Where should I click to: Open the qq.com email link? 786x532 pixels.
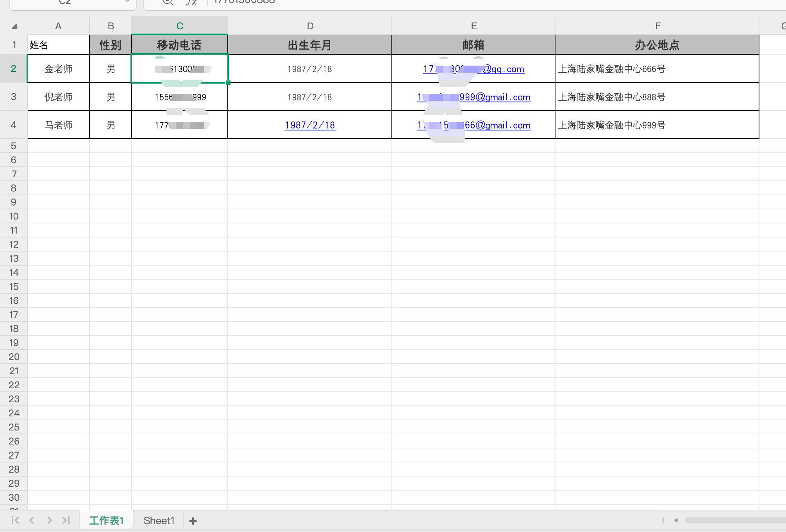[504, 69]
